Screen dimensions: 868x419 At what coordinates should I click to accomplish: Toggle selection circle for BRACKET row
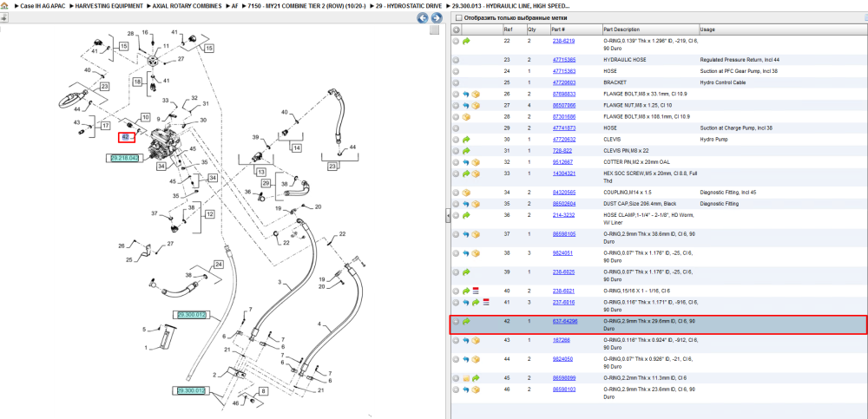pos(457,82)
